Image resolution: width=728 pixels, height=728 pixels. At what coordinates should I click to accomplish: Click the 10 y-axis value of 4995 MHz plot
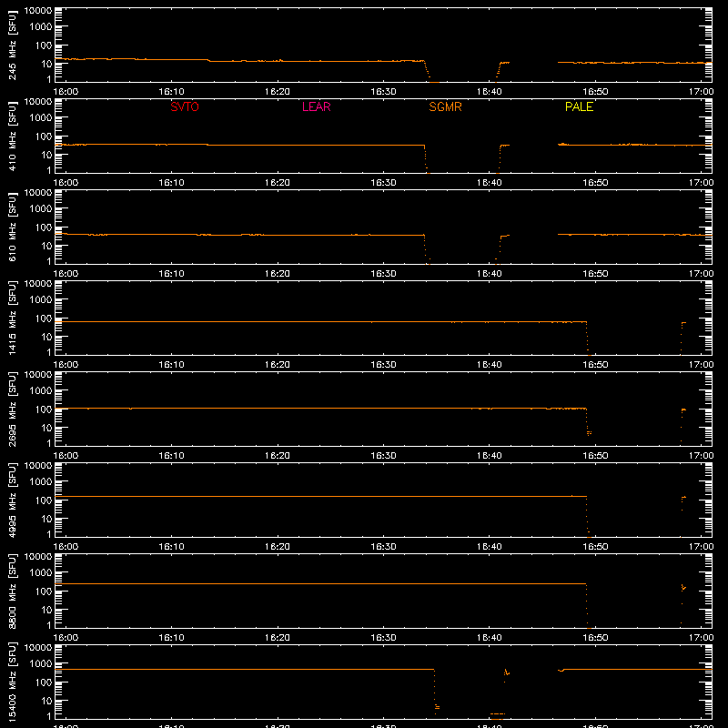tap(46, 519)
